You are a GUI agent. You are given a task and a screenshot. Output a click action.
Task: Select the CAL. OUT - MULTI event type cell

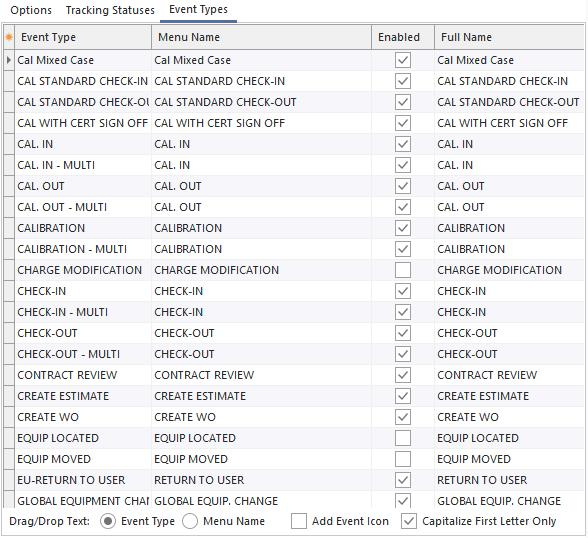coord(83,207)
